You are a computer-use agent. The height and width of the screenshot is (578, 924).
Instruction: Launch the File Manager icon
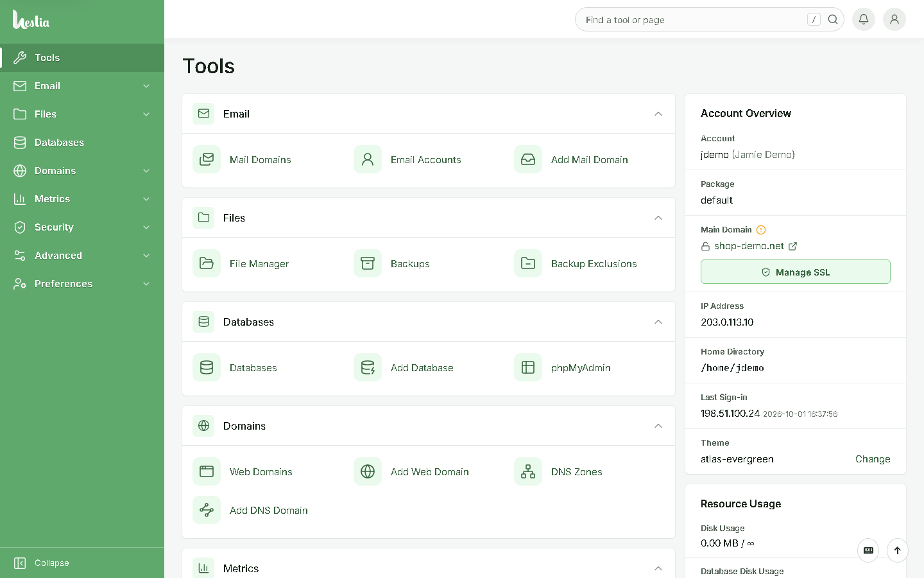207,263
